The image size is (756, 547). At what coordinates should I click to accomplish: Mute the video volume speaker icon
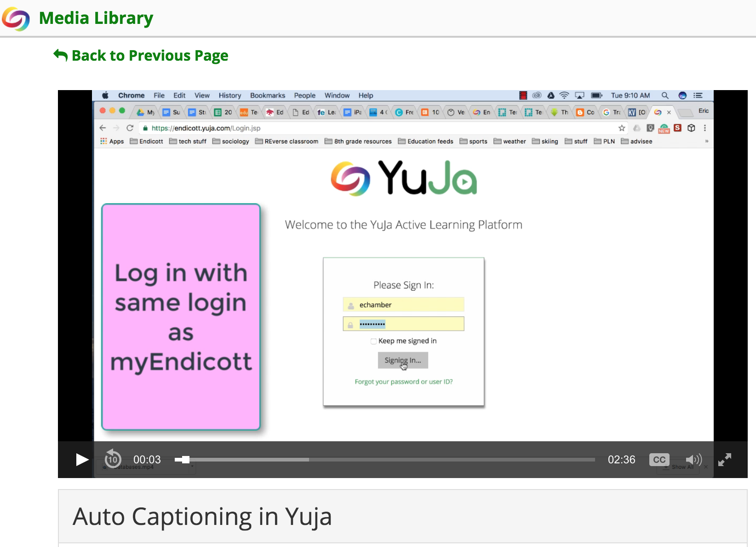click(693, 460)
